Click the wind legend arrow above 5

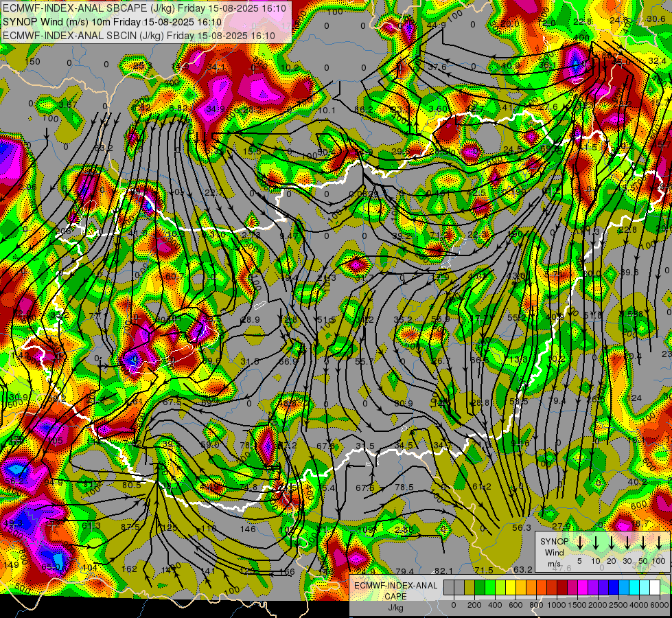[580, 544]
